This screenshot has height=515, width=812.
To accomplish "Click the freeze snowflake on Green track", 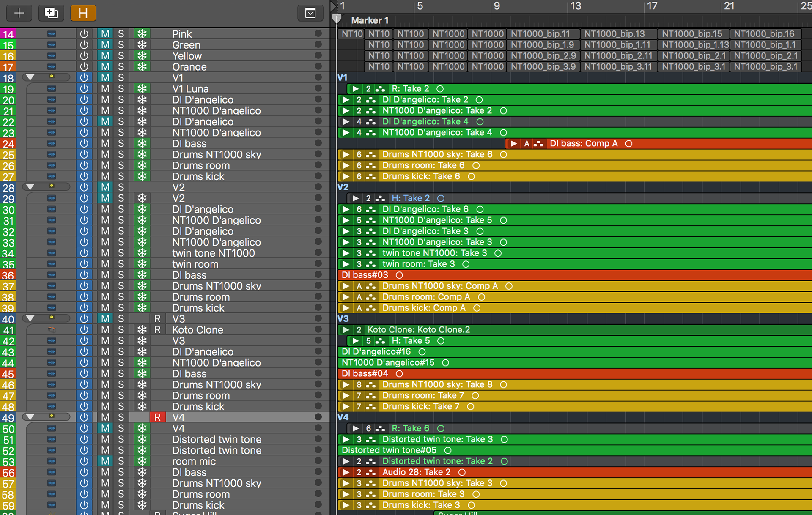I will (142, 45).
